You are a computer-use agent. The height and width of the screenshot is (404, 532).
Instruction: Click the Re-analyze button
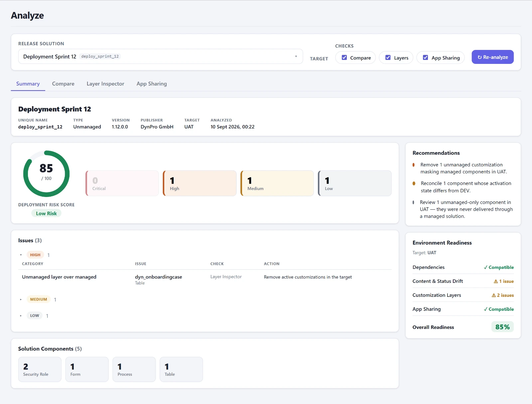(x=492, y=57)
